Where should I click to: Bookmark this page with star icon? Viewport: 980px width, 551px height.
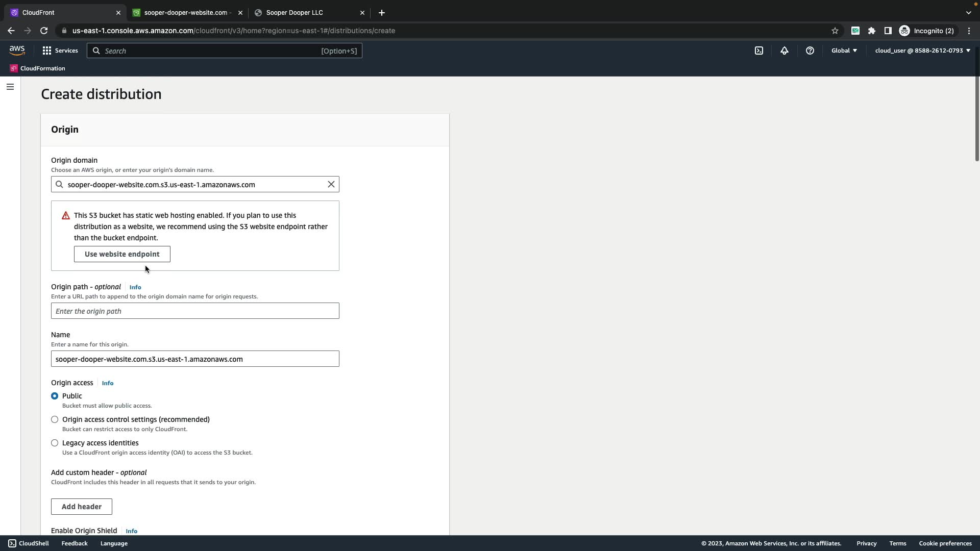[835, 31]
